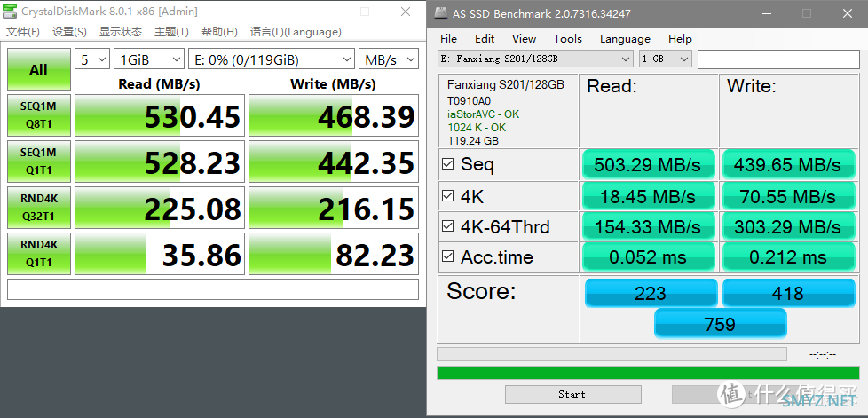
Task: Toggle the 4K test checkbox
Action: (x=447, y=195)
